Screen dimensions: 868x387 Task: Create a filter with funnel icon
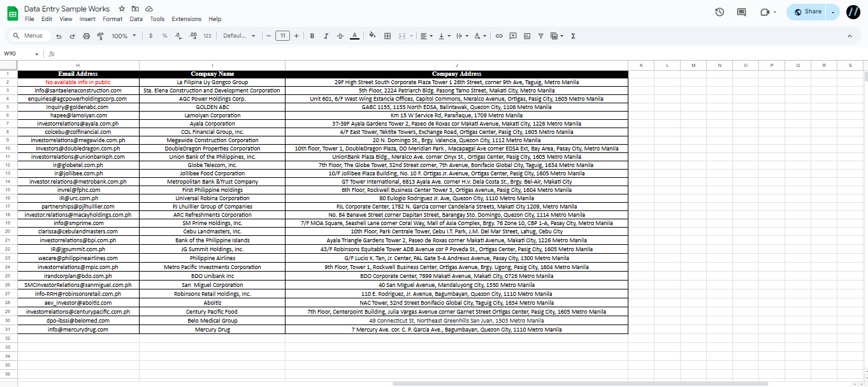pyautogui.click(x=541, y=36)
